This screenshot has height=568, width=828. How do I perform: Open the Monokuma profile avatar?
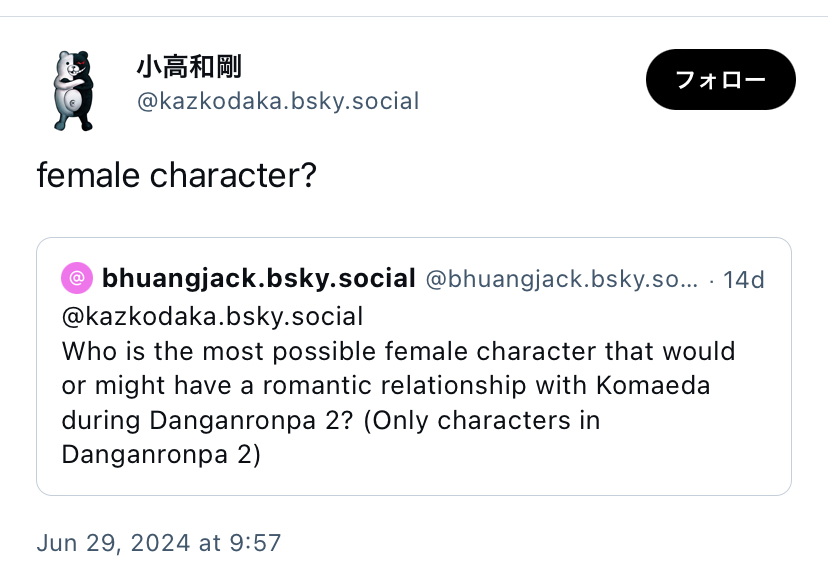[x=73, y=90]
